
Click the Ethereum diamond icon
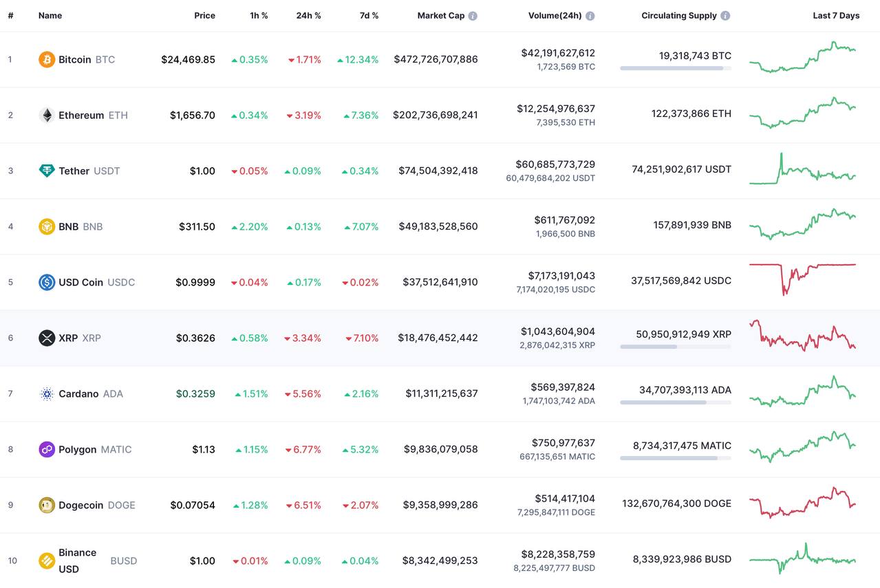coord(47,116)
